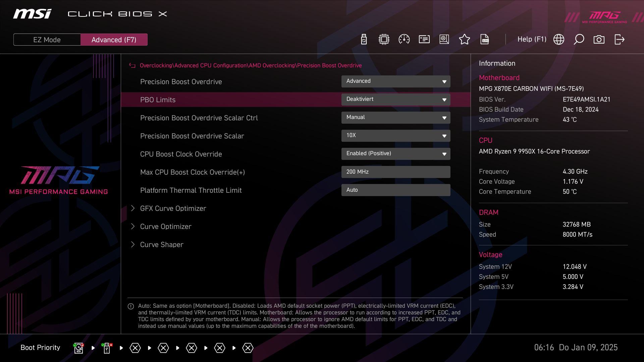This screenshot has width=644, height=362.
Task: Open the speedometer gauge icon
Action: [x=404, y=40]
